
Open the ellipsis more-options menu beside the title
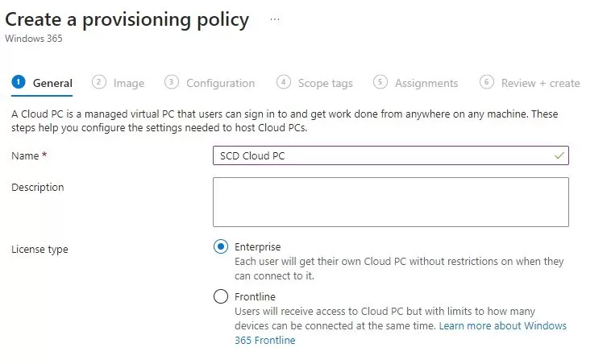point(275,19)
